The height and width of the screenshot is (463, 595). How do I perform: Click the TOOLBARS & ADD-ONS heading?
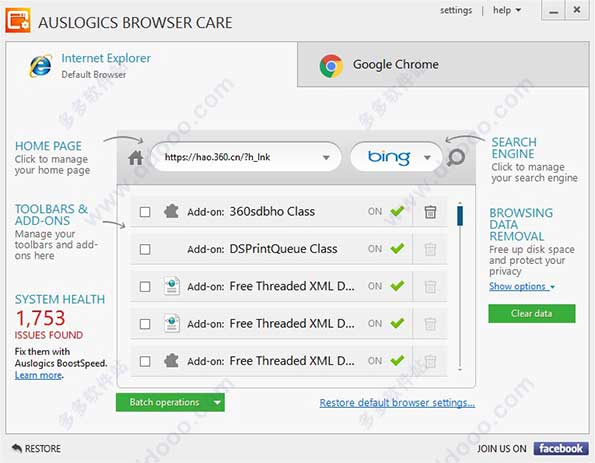click(51, 215)
